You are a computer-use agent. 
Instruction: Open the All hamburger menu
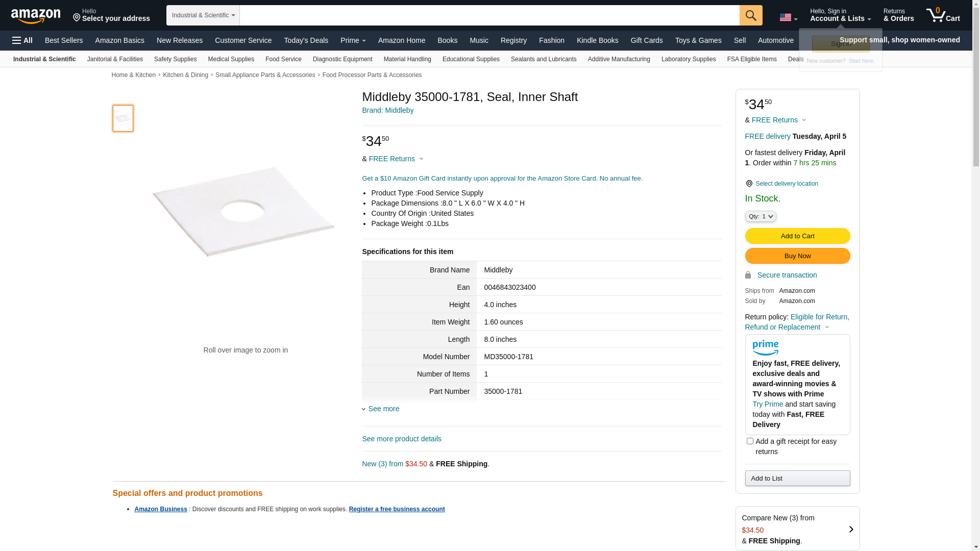click(x=22, y=40)
